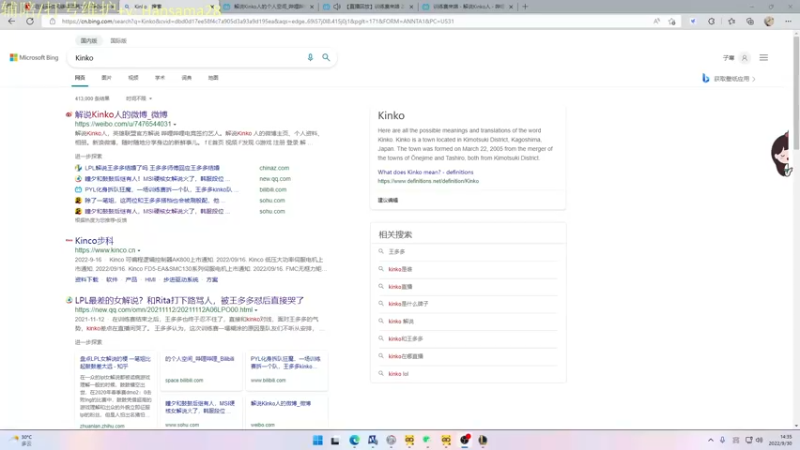Viewport: 800px width, 450px height.
Task: Click the magnifier search button in Bing box
Action: pyautogui.click(x=326, y=58)
